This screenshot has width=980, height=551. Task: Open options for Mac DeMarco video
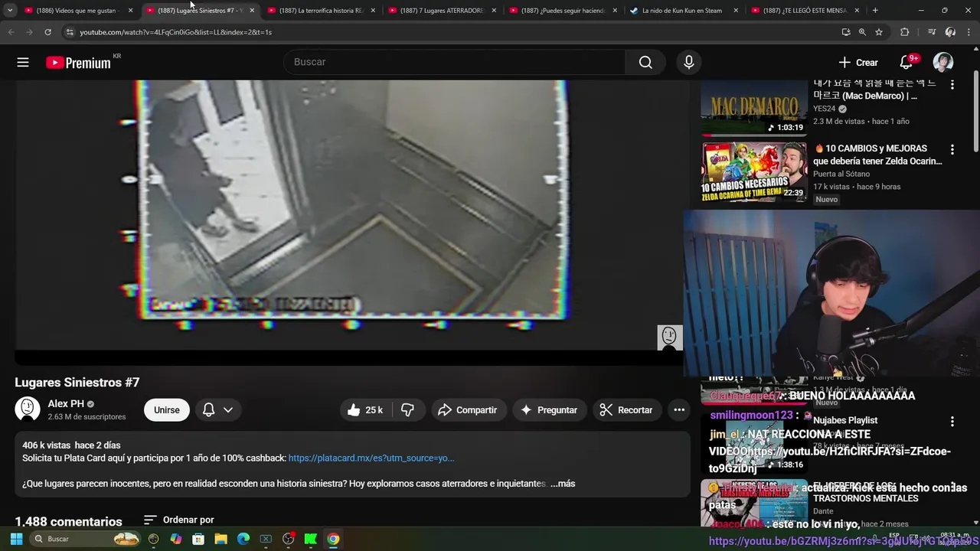coord(952,85)
